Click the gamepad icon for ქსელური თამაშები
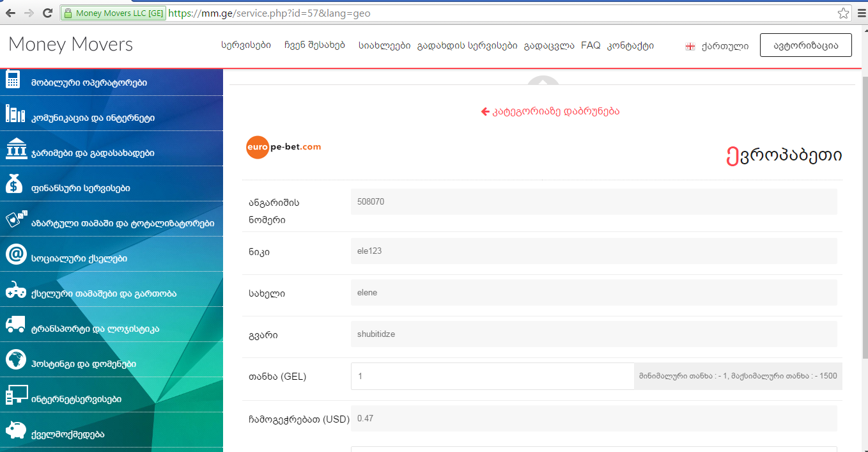 15,290
